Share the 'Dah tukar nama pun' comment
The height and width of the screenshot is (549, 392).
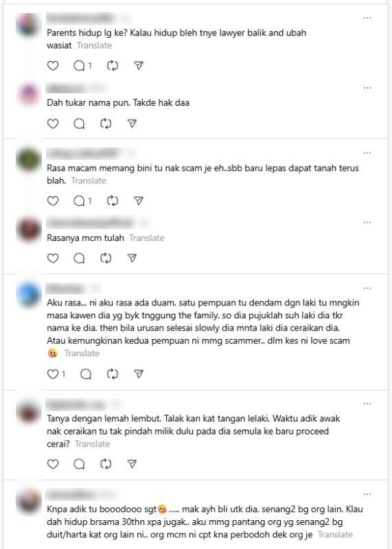point(132,124)
